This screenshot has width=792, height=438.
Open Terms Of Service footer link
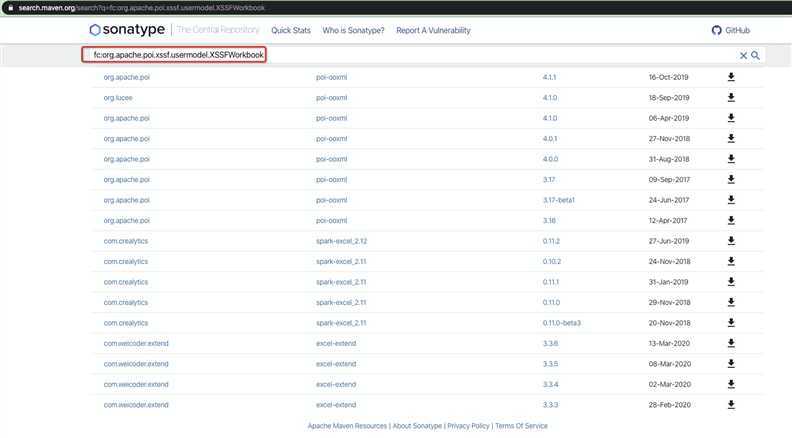tap(521, 426)
